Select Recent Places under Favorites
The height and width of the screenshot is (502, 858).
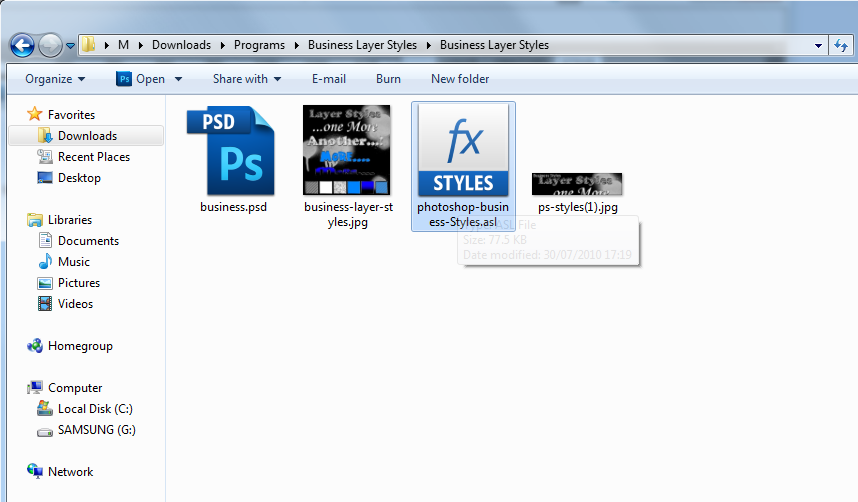pyautogui.click(x=93, y=157)
